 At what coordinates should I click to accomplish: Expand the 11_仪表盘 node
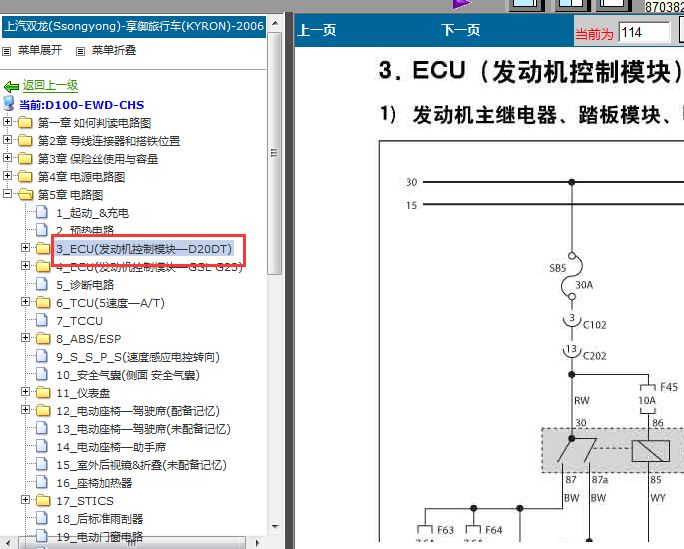point(25,392)
